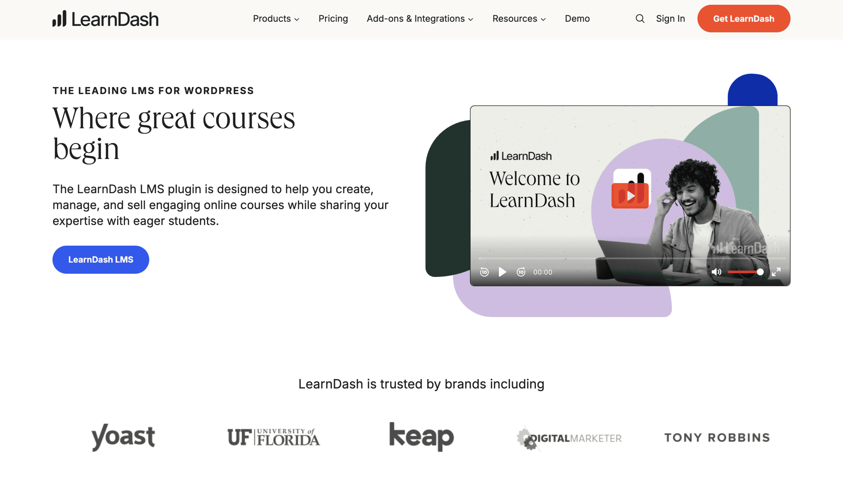Expand Add-ons & Integrations menu
Screen dimensions: 843x504
(420, 19)
